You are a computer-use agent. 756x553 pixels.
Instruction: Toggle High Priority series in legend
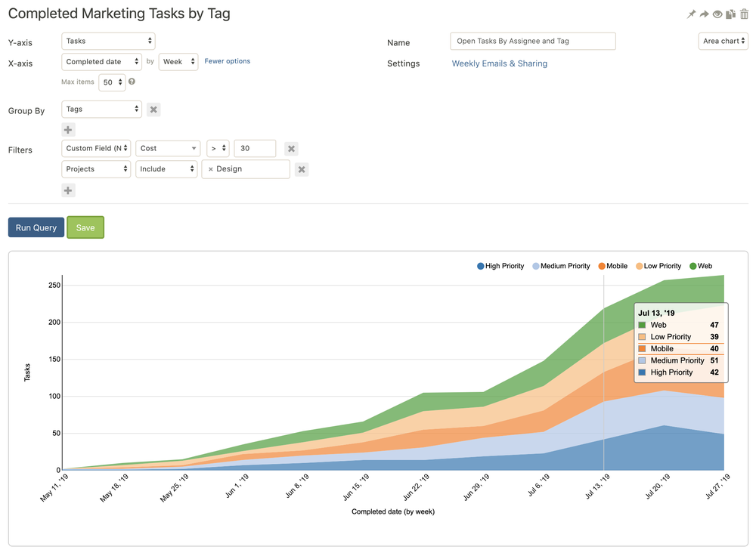point(500,266)
